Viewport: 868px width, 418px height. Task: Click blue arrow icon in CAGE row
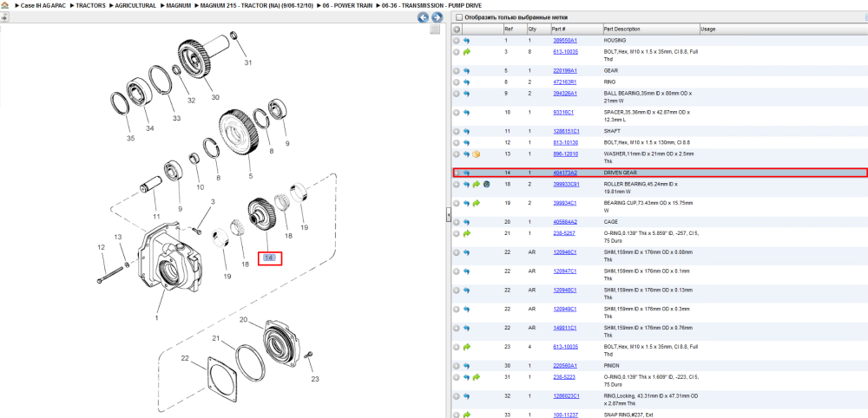tap(467, 222)
